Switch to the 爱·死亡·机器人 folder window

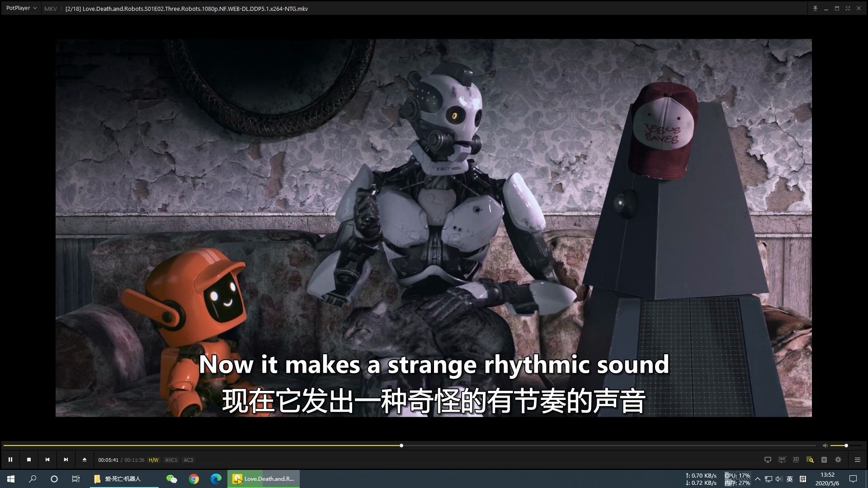124,479
